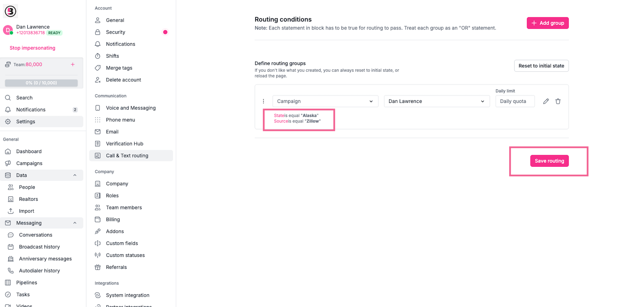Click the team quota progress bar
The image size is (644, 307).
(x=41, y=83)
